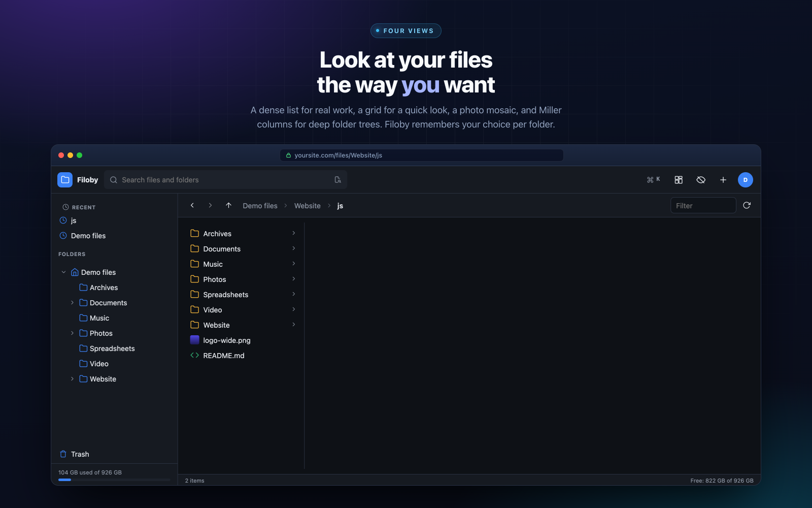
Task: Click the Filoby folder logo icon
Action: point(65,180)
